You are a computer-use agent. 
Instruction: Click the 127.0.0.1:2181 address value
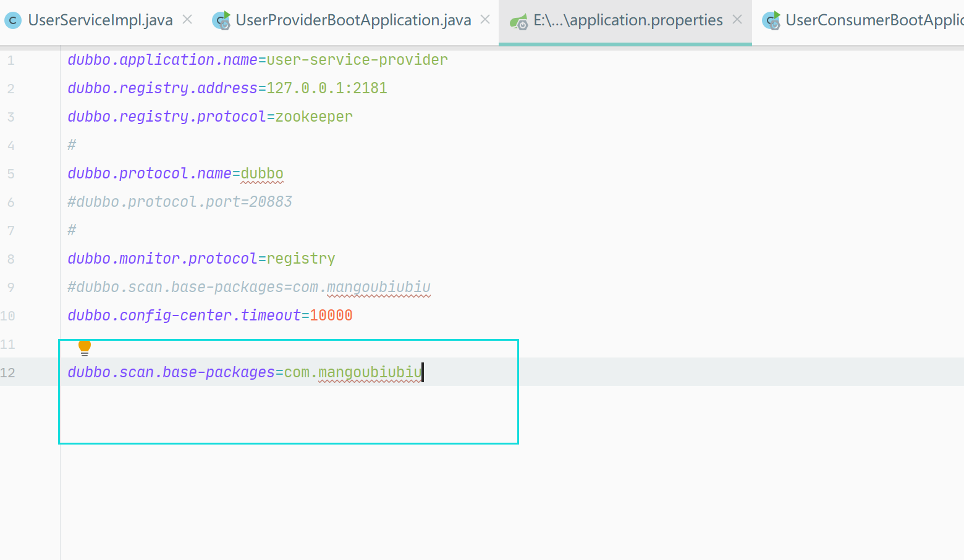pos(327,88)
